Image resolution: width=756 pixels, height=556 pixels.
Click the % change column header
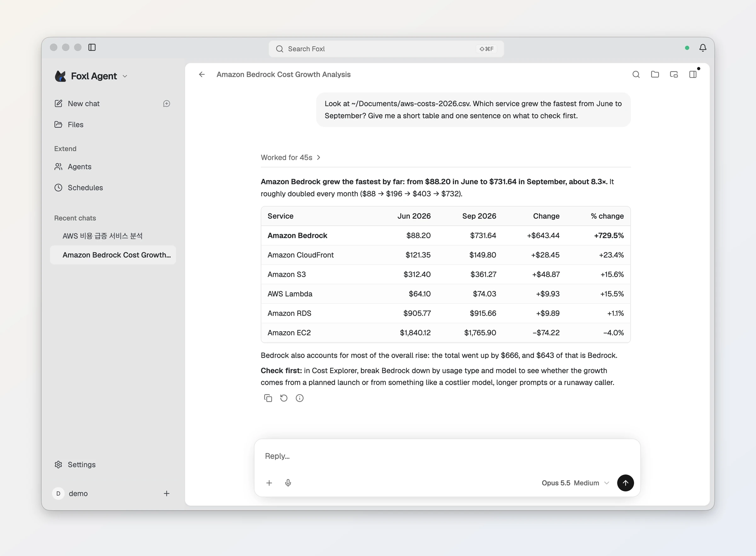[x=607, y=216]
